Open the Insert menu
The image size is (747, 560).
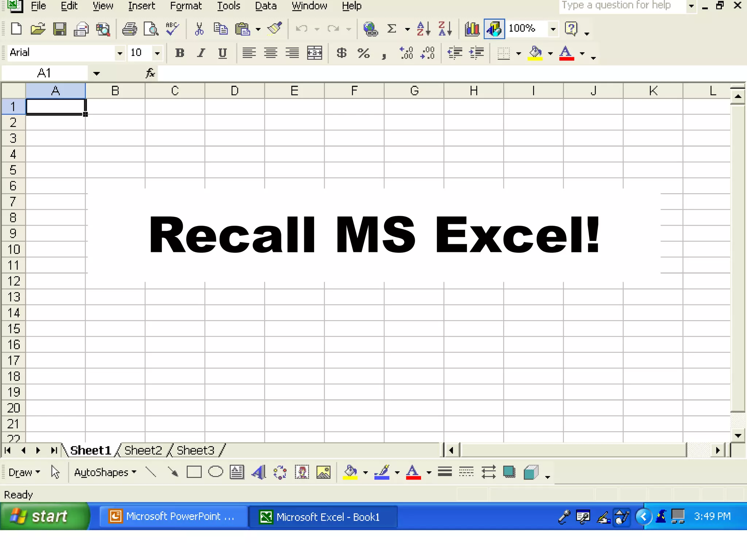point(142,6)
